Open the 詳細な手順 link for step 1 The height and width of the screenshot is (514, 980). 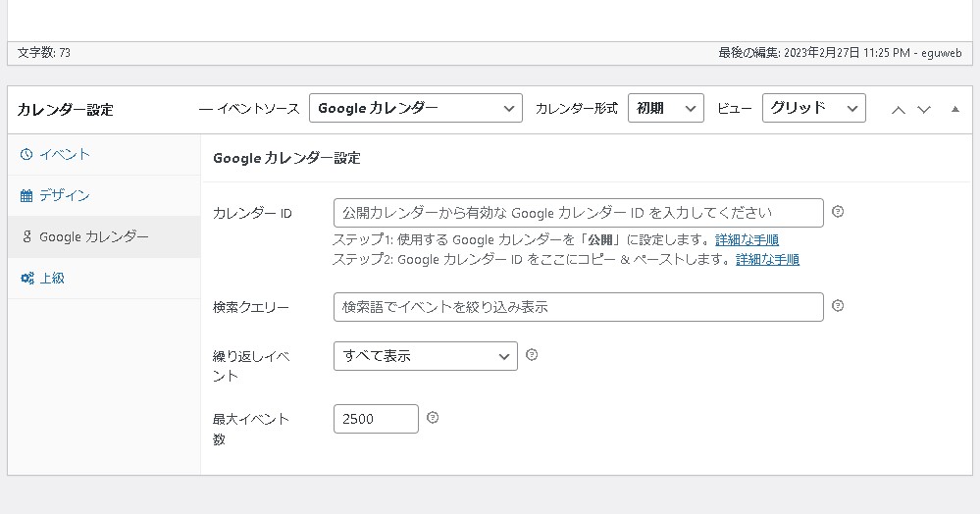(747, 239)
